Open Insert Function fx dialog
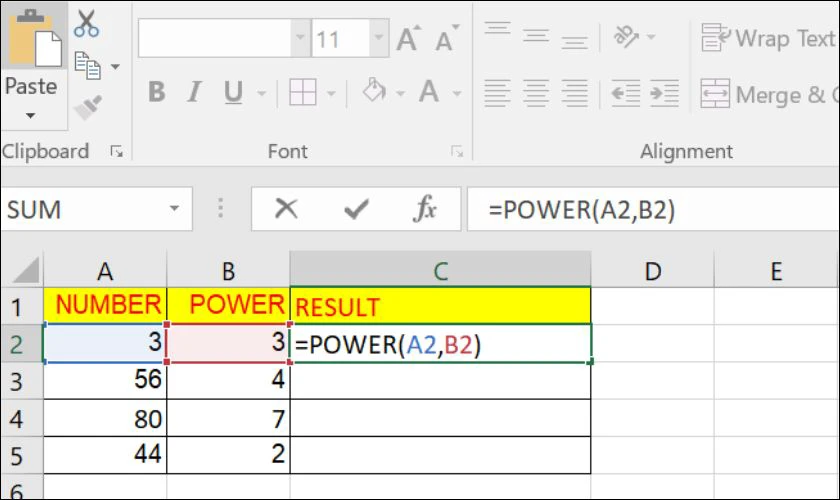This screenshot has width=840, height=500. pos(425,208)
